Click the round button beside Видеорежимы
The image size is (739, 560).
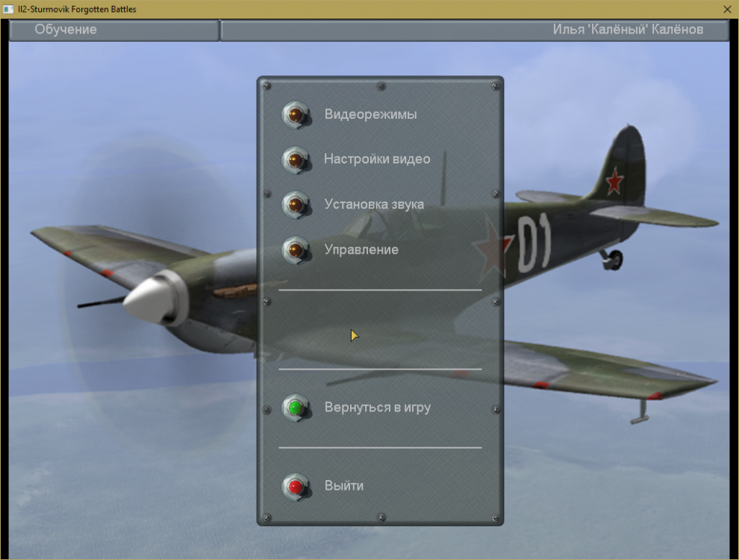tap(296, 114)
